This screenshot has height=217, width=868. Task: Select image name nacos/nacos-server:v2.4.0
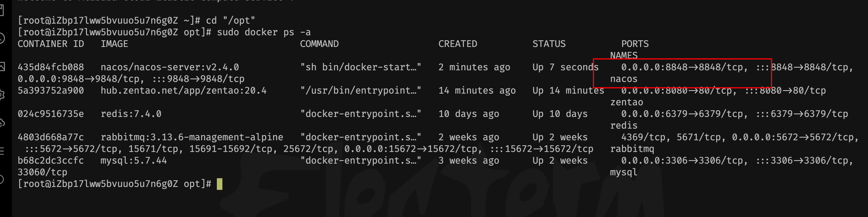tap(170, 67)
